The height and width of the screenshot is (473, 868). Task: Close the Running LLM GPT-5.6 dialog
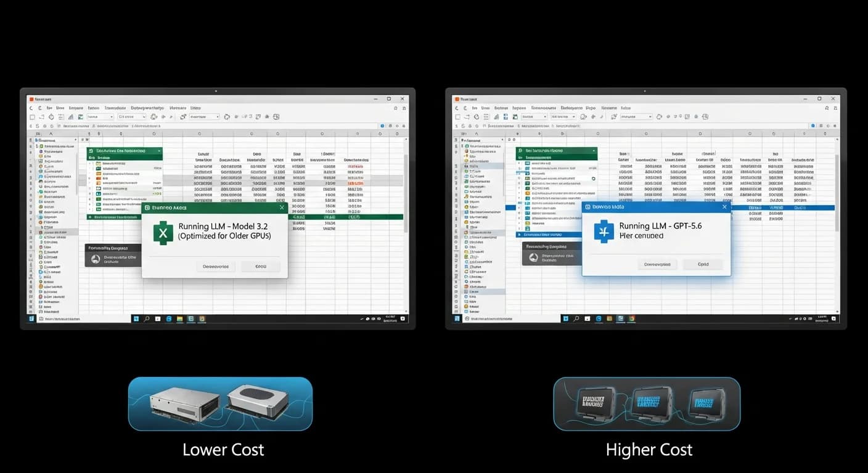pos(724,208)
